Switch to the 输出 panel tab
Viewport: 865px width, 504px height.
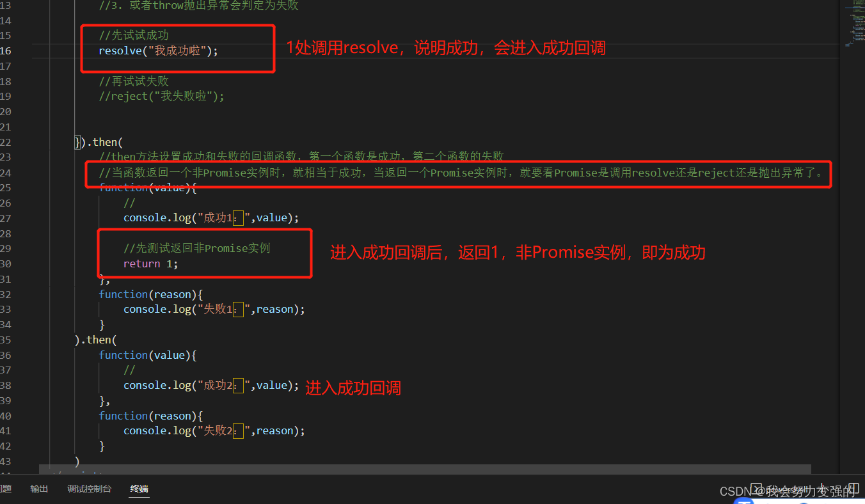coord(39,489)
